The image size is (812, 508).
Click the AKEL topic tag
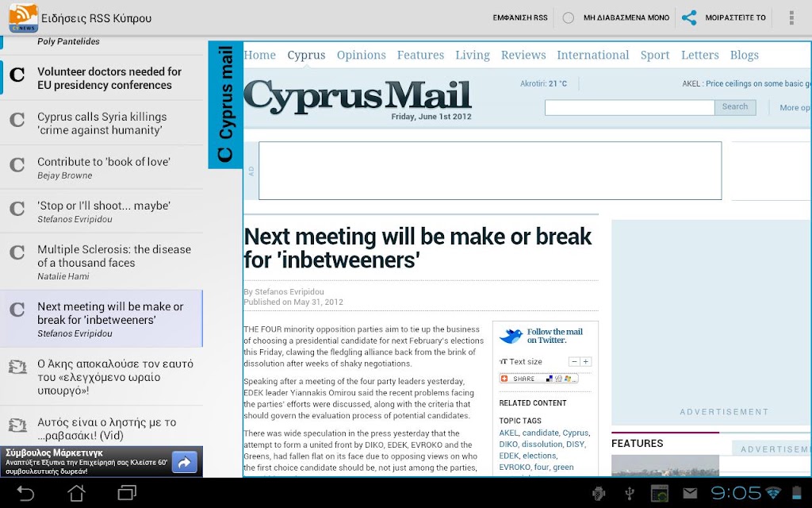click(508, 433)
